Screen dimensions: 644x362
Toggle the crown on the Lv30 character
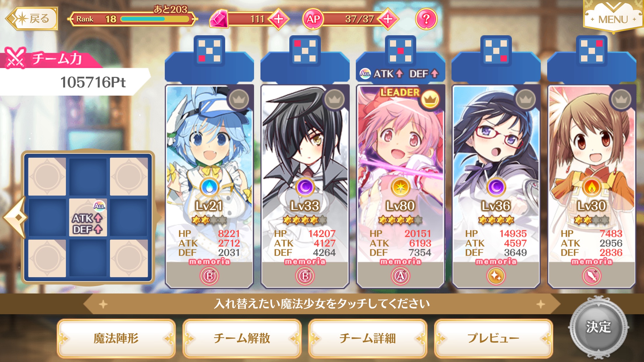point(621,99)
